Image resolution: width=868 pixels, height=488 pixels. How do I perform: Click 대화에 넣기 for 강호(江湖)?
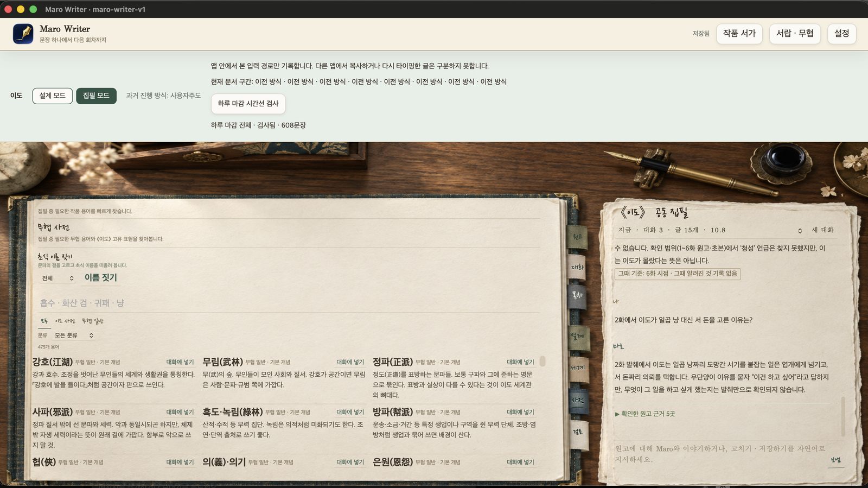point(180,362)
